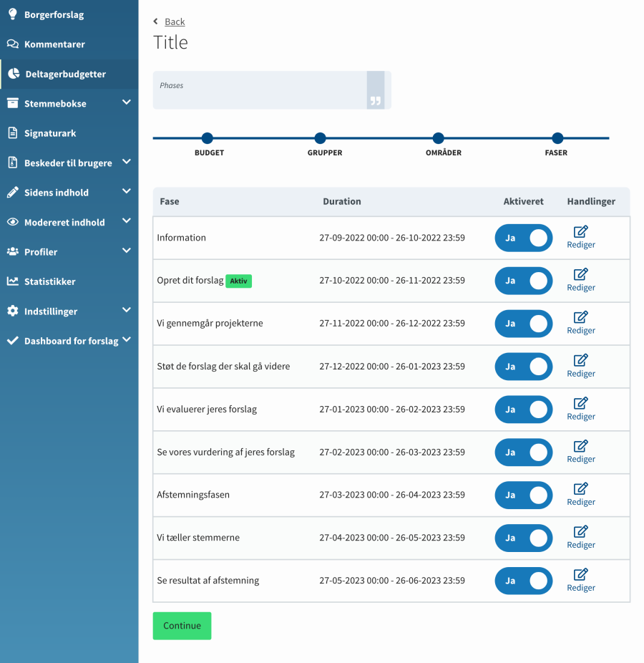
Task: Click the Rediger icon for Afstemningsfasen
Action: pyautogui.click(x=580, y=490)
